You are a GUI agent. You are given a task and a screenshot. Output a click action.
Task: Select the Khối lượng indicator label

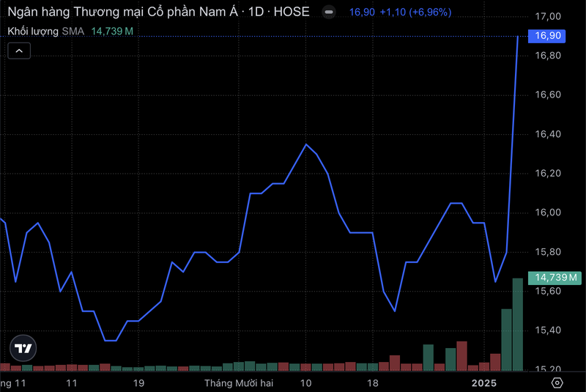[32, 31]
